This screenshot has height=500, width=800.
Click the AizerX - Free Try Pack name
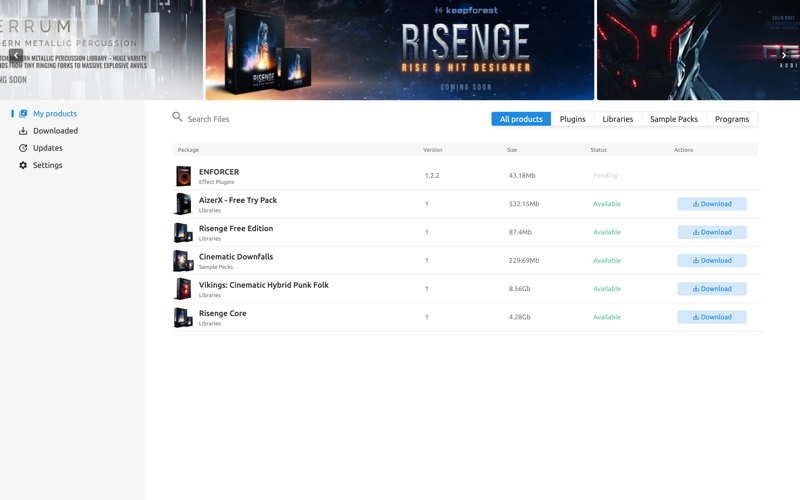click(238, 201)
